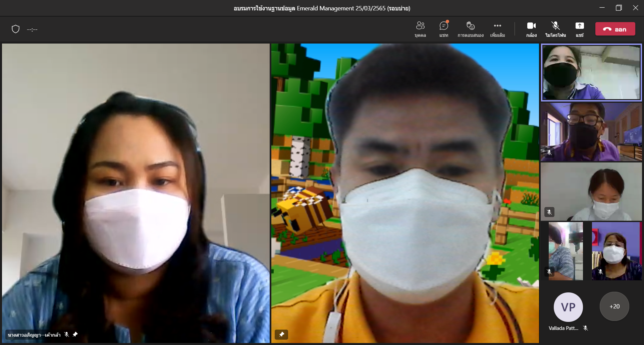
Task: Click the meeting timer display
Action: (32, 29)
